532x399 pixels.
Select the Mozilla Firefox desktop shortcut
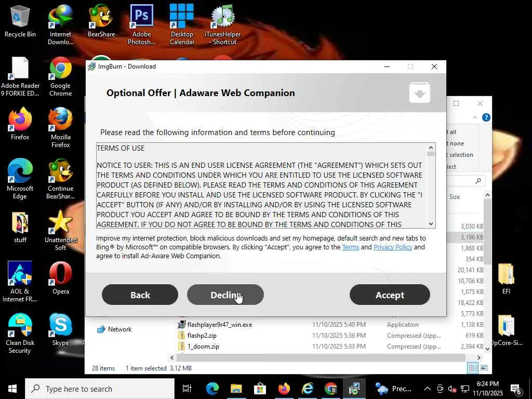(60, 128)
